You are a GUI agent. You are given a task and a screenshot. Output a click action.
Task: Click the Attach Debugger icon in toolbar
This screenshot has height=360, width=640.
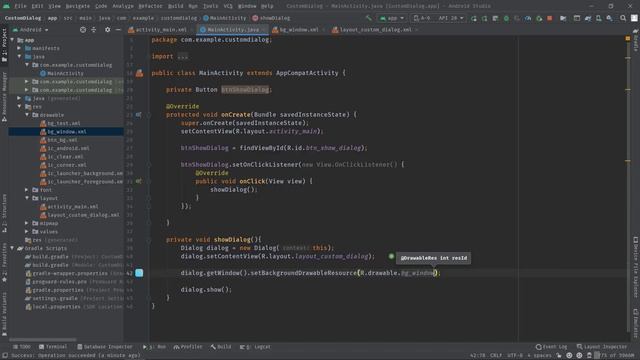tap(539, 18)
